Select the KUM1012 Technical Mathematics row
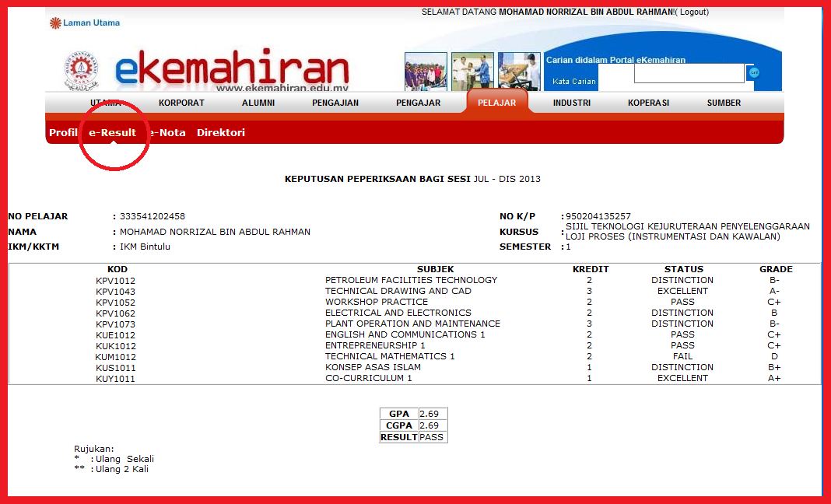 pyautogui.click(x=389, y=356)
